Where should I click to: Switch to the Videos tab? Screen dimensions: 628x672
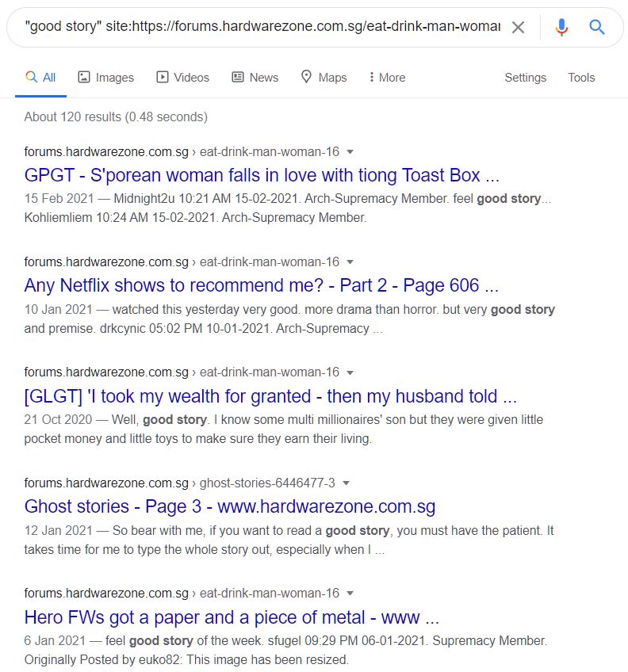click(182, 78)
